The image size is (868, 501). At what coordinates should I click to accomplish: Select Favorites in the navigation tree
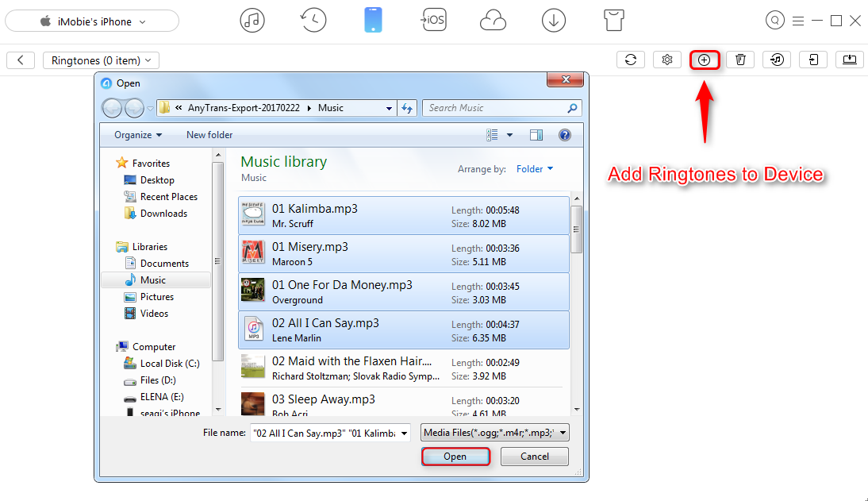[x=151, y=163]
